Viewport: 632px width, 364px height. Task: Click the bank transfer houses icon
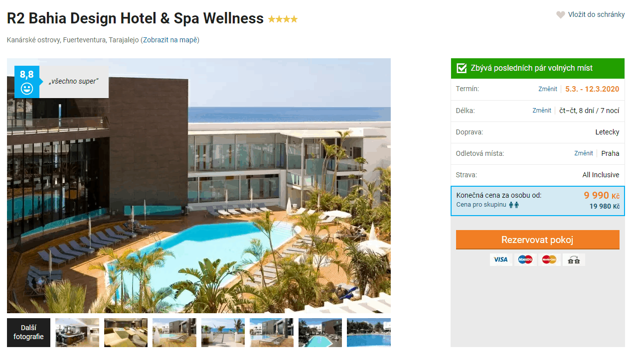coord(574,260)
